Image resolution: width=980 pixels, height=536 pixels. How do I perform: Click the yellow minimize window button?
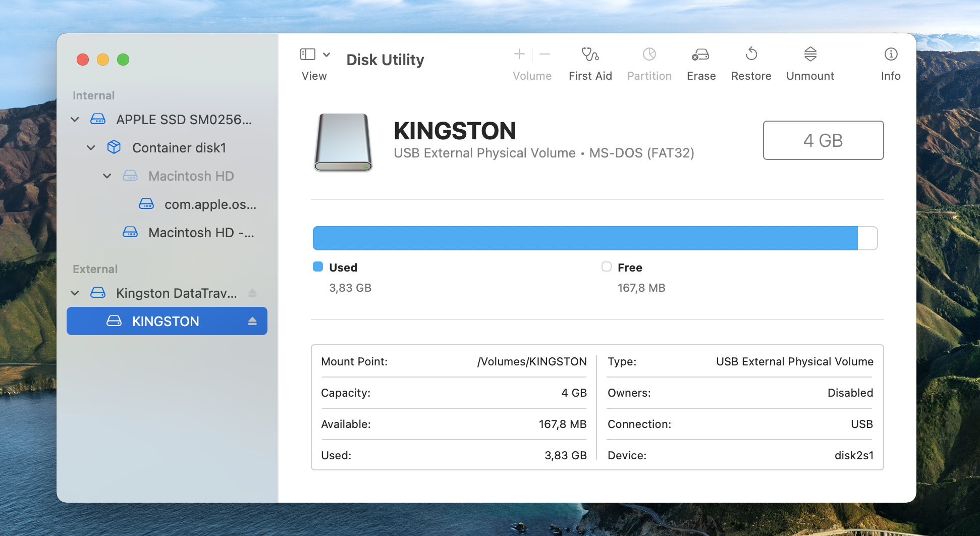[103, 60]
